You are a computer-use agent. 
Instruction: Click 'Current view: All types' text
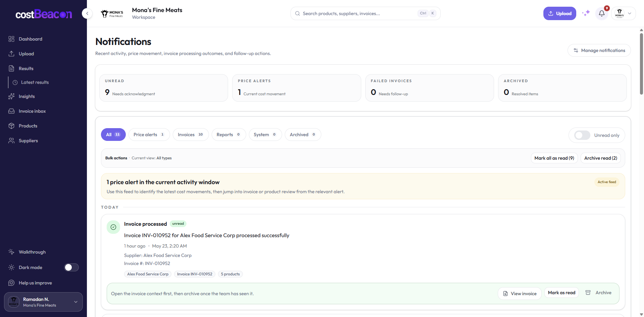coord(152,158)
